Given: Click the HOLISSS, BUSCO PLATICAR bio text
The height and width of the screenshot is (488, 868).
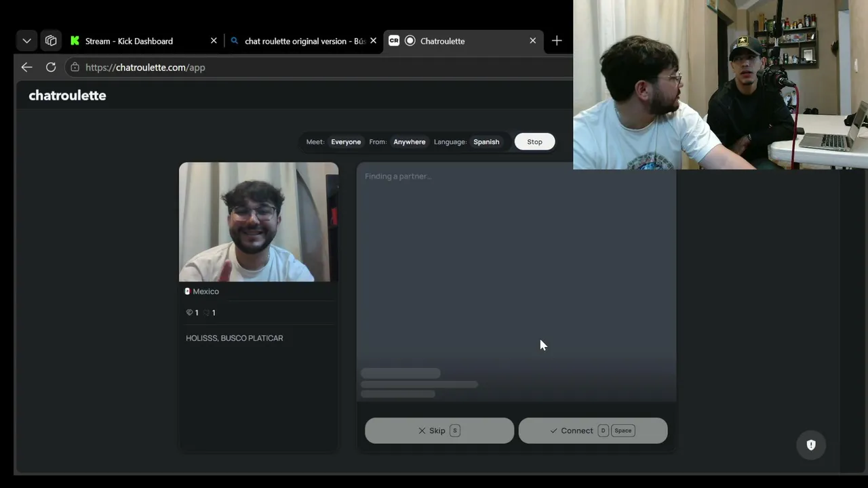Looking at the screenshot, I should click(x=235, y=338).
